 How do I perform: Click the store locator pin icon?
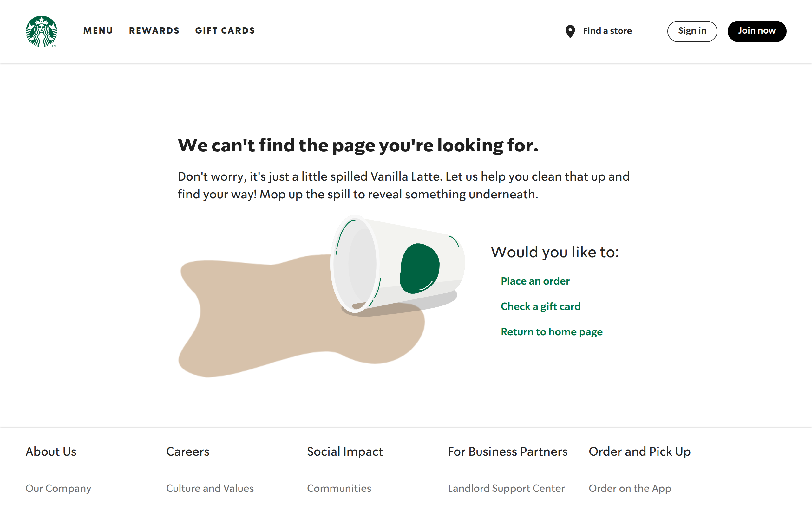[570, 31]
